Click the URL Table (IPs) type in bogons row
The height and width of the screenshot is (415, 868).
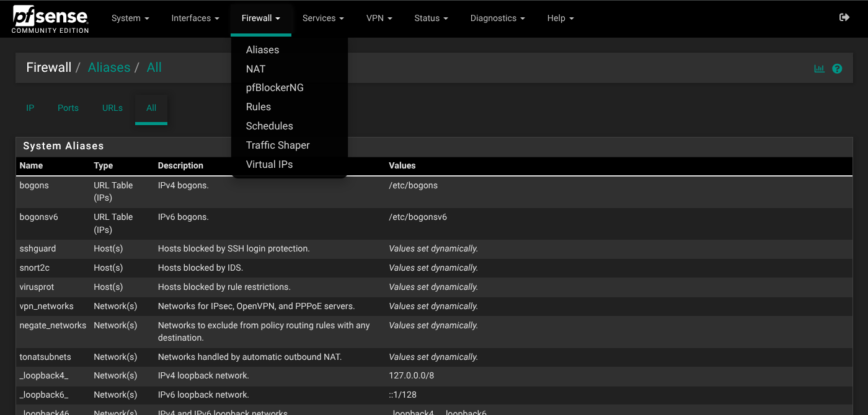(x=113, y=191)
